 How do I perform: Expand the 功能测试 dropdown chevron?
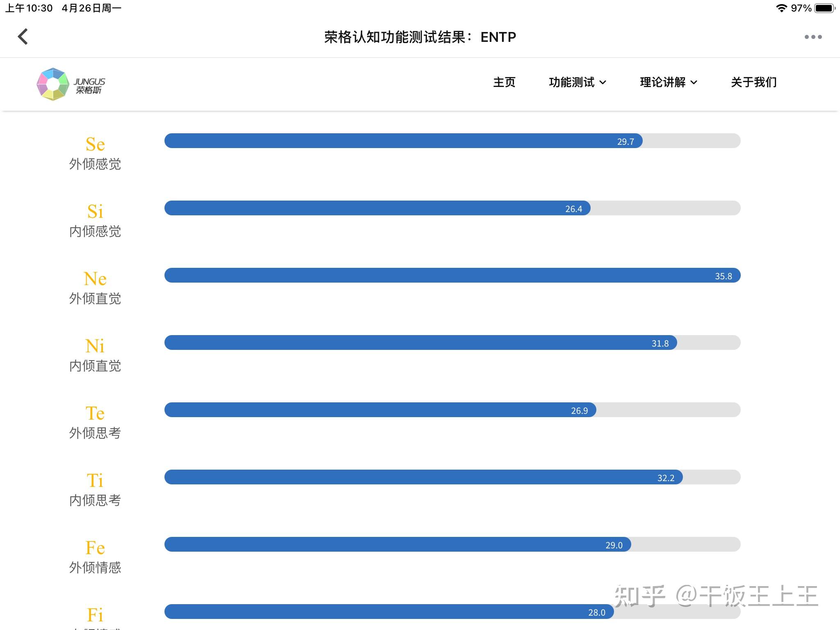[603, 82]
